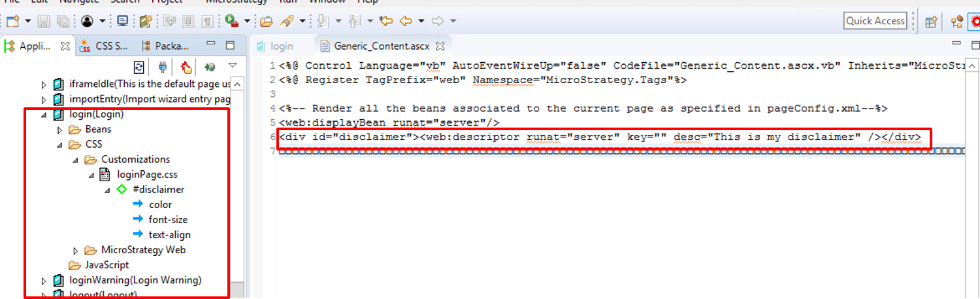Click the monitor icon in main toolbar

point(122,21)
